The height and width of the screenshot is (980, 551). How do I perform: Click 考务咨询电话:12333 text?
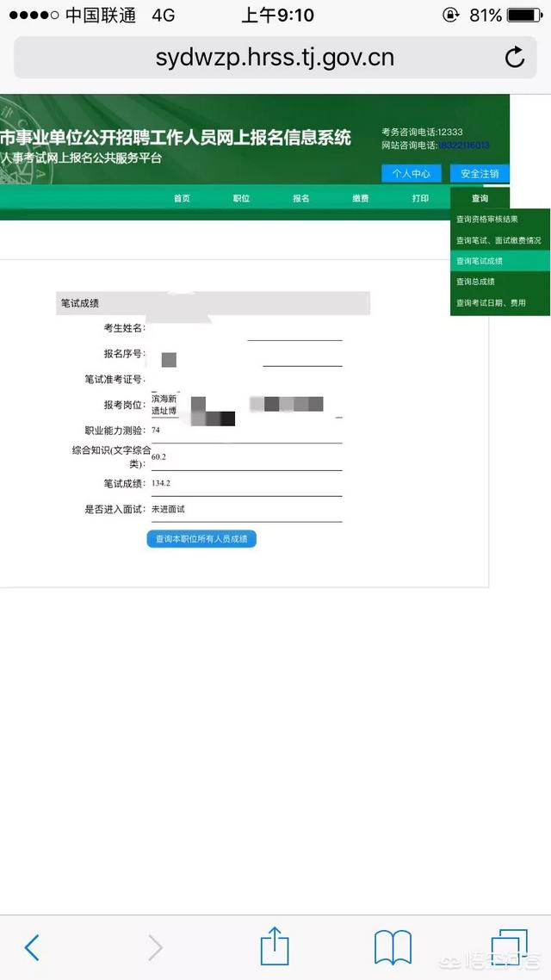tap(423, 132)
